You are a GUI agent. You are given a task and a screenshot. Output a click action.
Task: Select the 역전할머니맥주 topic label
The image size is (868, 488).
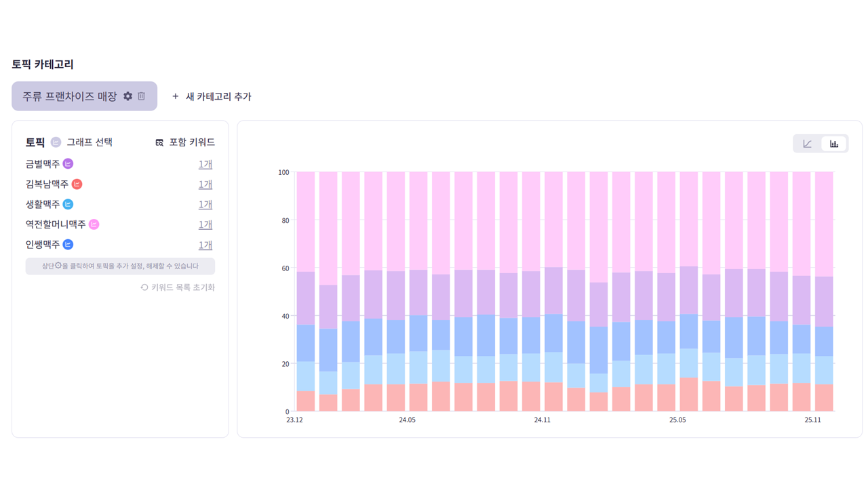(x=56, y=224)
